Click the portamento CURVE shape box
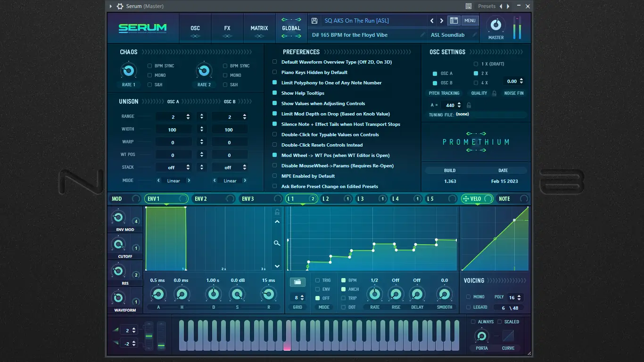This screenshot has height=362, width=644. [x=508, y=336]
